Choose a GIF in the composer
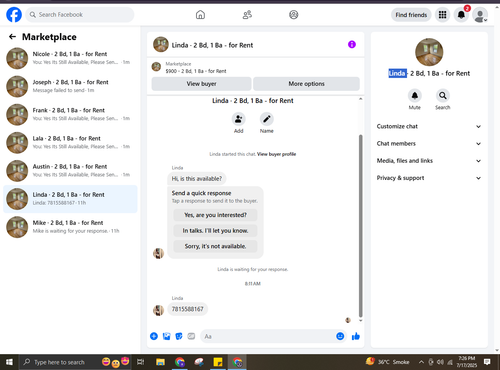Screen dimensions: 500x370 coord(191,336)
